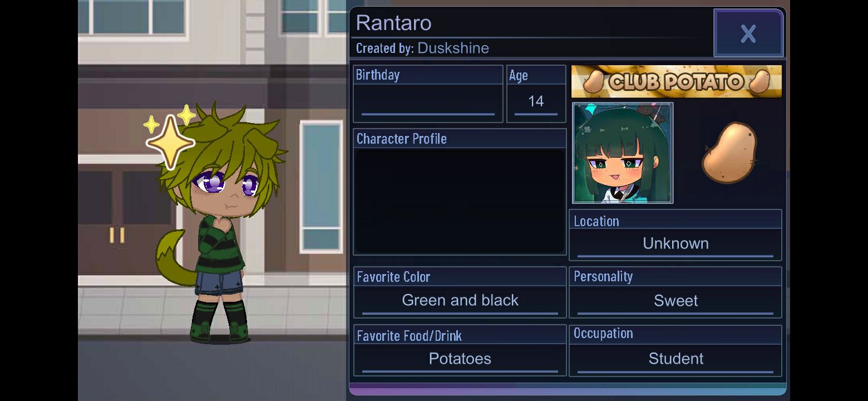Screen dimensions: 868x401
Task: Edit Favorite Food/Drink Potatoes field
Action: 460,359
